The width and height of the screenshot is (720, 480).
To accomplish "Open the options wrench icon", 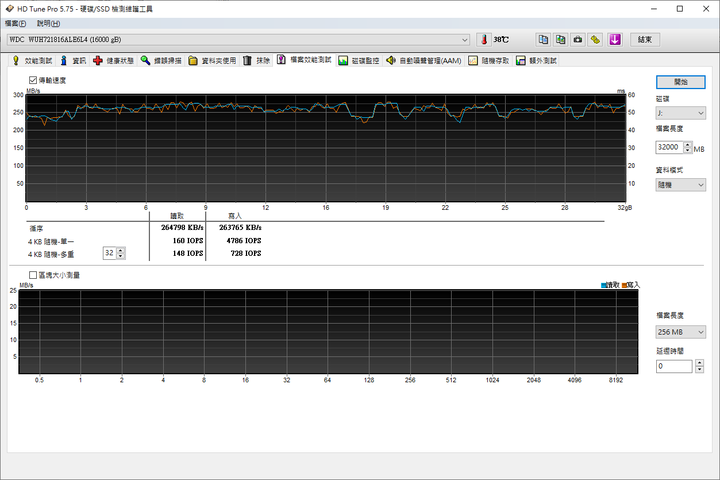I will 595,40.
